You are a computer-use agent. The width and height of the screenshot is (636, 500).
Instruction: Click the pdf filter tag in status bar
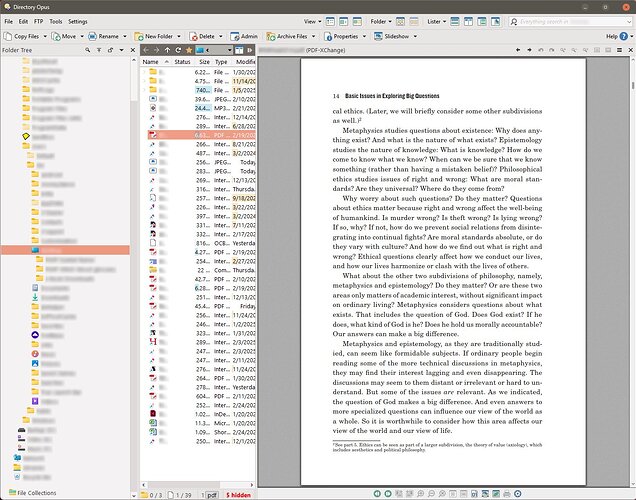(x=212, y=495)
